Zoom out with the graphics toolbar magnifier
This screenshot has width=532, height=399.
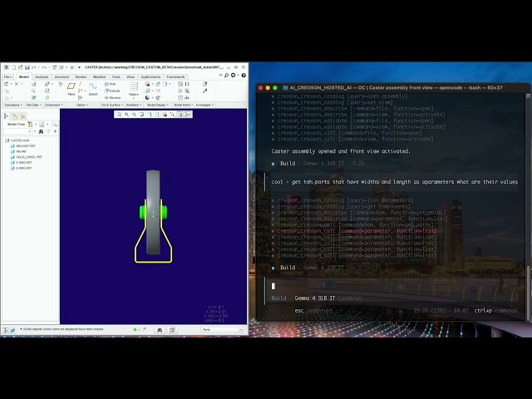point(134,115)
